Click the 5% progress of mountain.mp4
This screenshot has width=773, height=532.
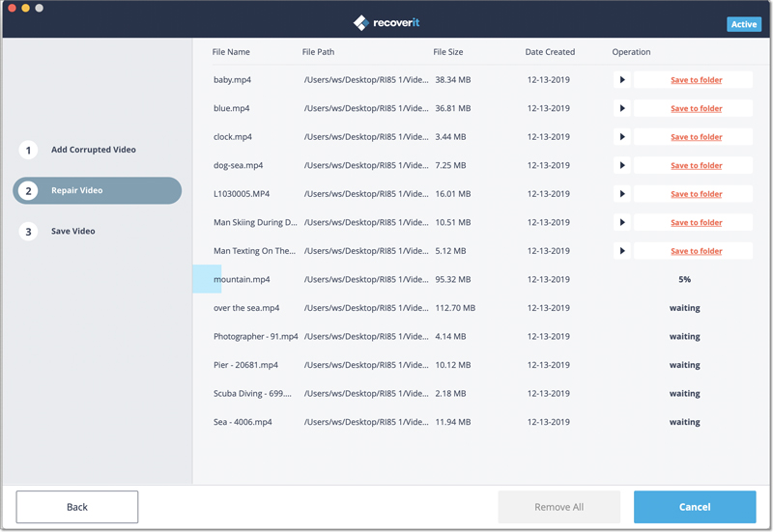pyautogui.click(x=684, y=279)
